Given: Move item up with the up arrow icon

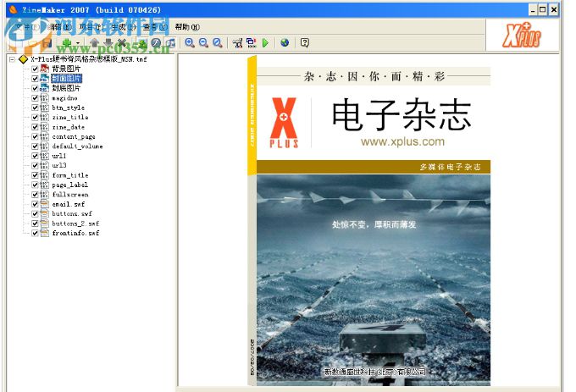Looking at the screenshot, I should point(94,43).
